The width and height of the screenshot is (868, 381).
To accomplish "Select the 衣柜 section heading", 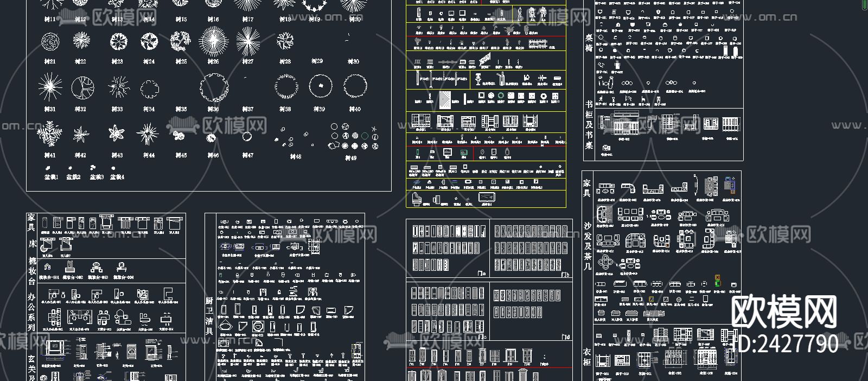I will click(587, 358).
